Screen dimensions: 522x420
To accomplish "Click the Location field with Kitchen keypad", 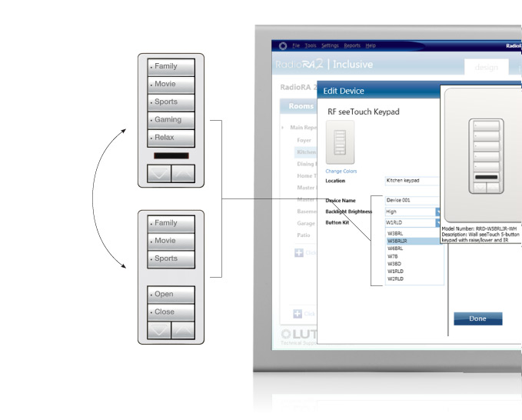I will (x=412, y=181).
